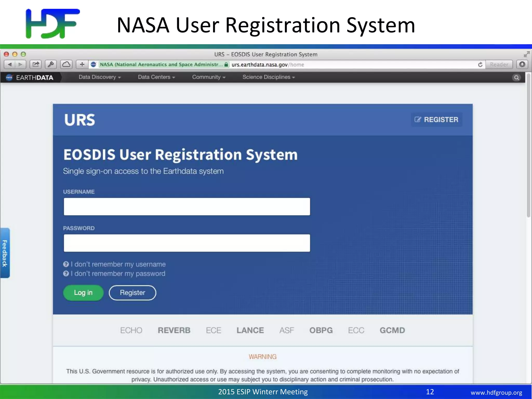Open the Feedback side tab
532x399 pixels.
coord(5,253)
